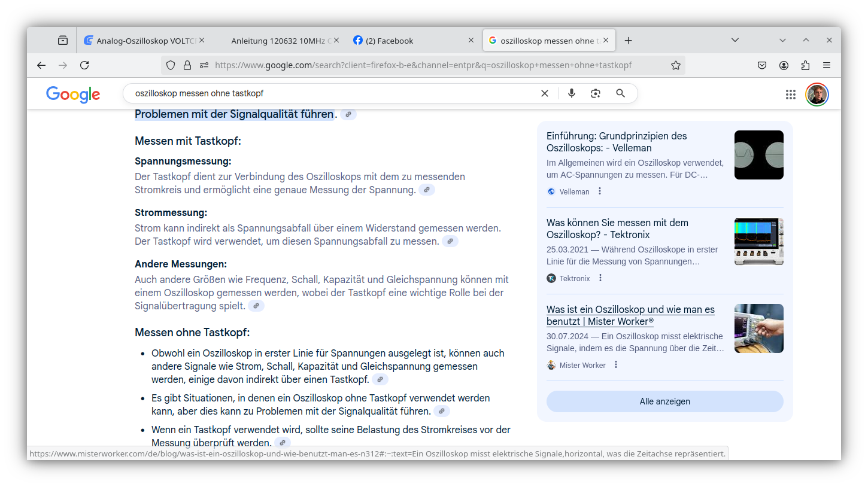Image resolution: width=868 pixels, height=487 pixels.
Task: Save the page to Pocket
Action: (762, 65)
